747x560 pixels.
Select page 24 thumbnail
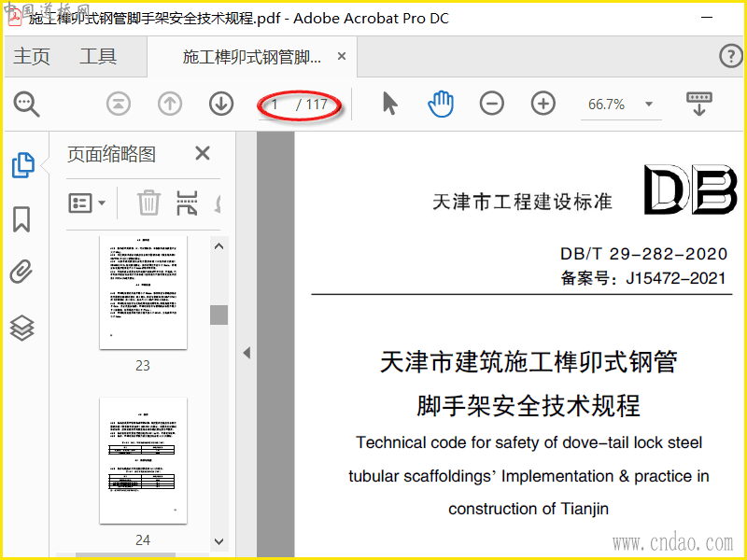(144, 460)
